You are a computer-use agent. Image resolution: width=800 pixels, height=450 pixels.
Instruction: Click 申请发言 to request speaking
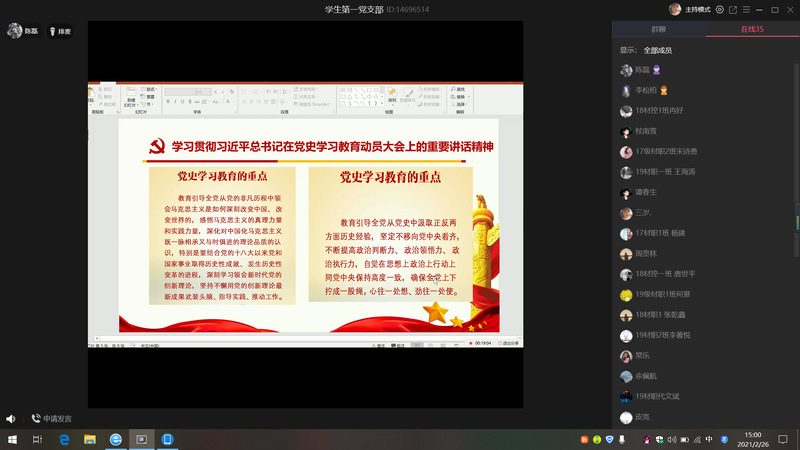pos(50,419)
